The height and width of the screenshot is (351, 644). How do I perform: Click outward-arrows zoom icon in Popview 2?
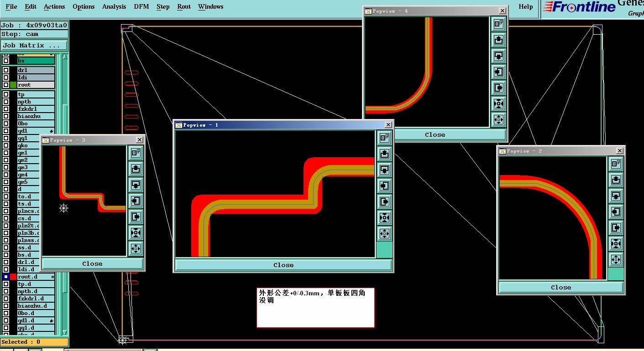point(616,260)
